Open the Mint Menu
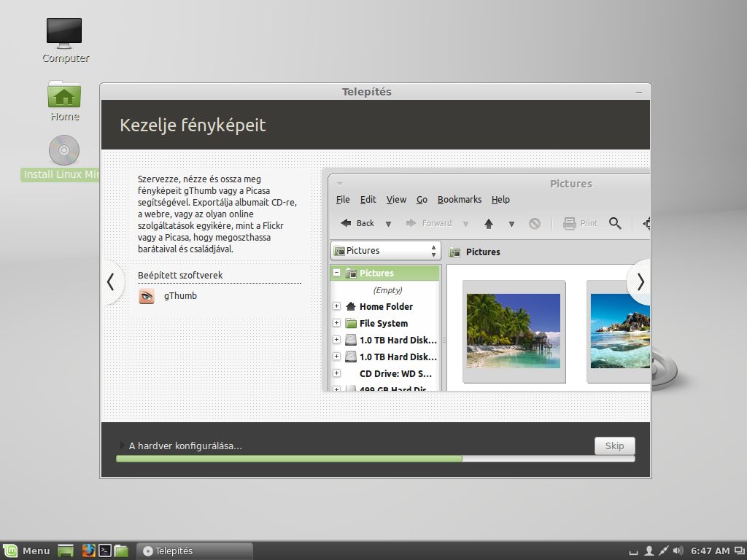 (27, 551)
